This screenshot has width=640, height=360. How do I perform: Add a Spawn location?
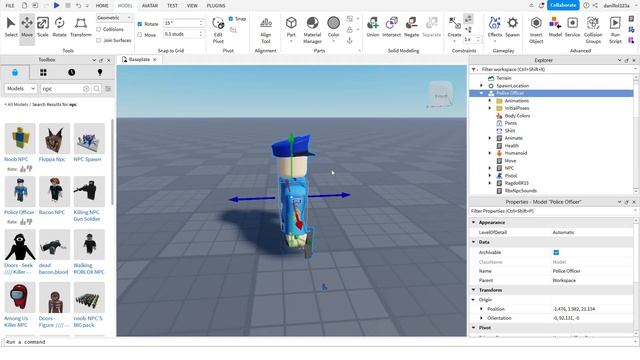click(x=512, y=27)
